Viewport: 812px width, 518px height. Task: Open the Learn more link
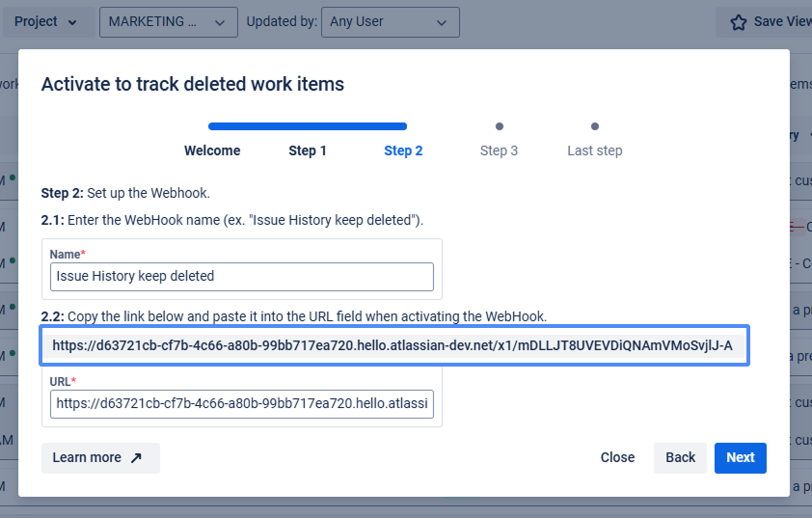click(87, 458)
